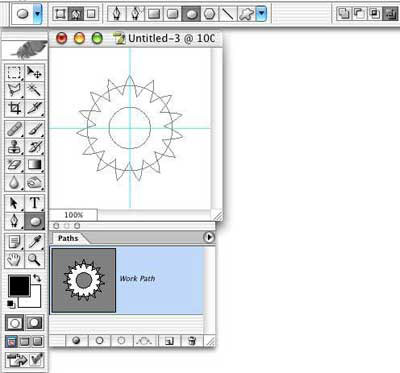This screenshot has height=373, width=400.
Task: Select the Hand tool
Action: tap(14, 260)
